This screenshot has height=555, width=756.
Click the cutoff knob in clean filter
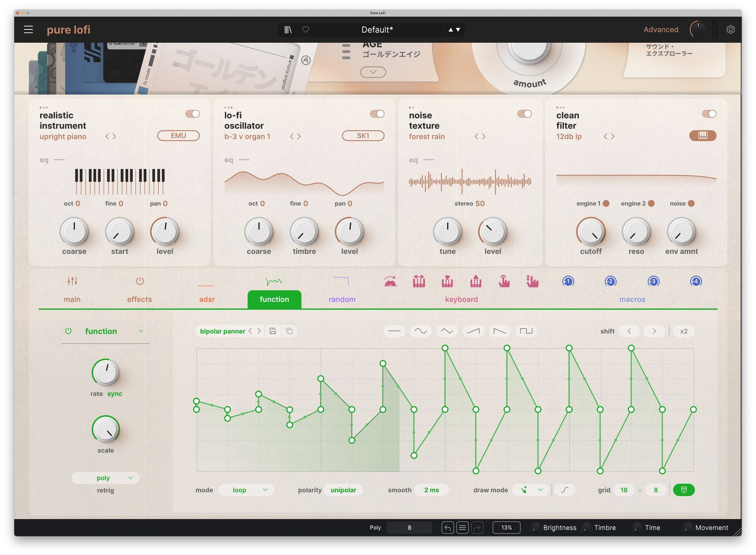[x=590, y=232]
